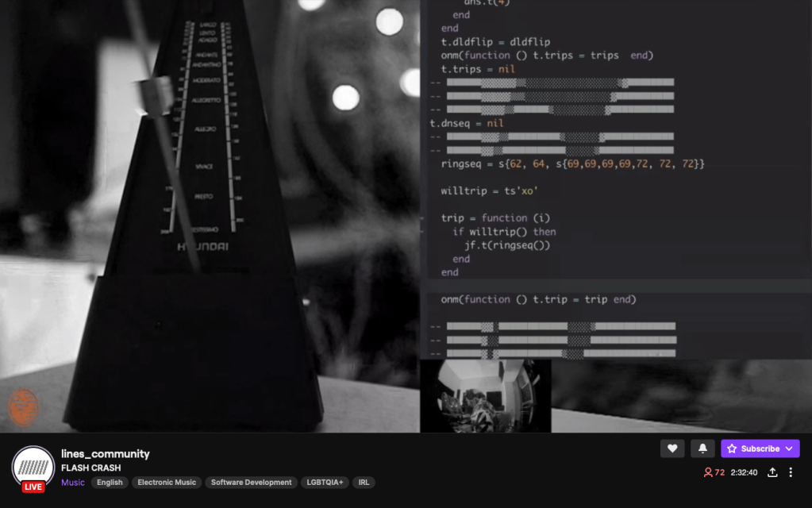Click the FLASH CRASH stream title

pyautogui.click(x=91, y=468)
